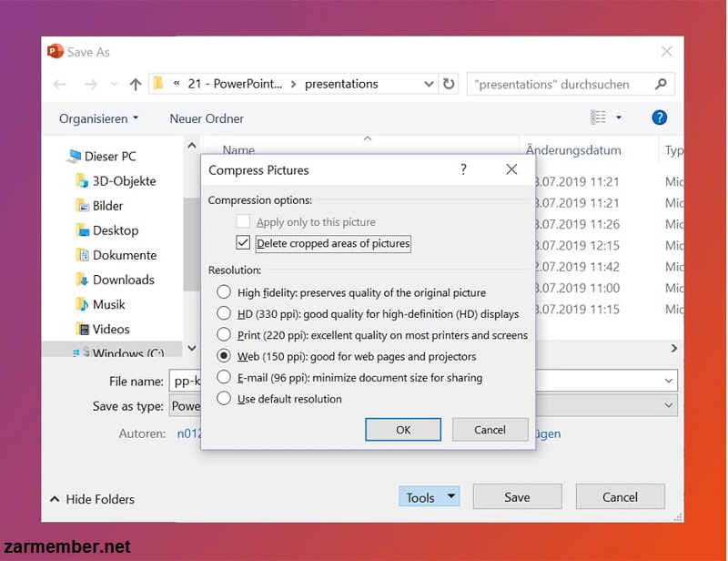728x561 pixels.
Task: Open the view options dropdown arrow
Action: pos(619,117)
